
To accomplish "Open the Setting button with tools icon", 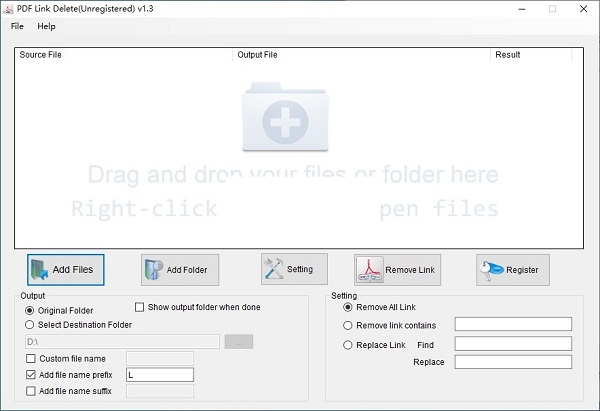I will coord(294,269).
